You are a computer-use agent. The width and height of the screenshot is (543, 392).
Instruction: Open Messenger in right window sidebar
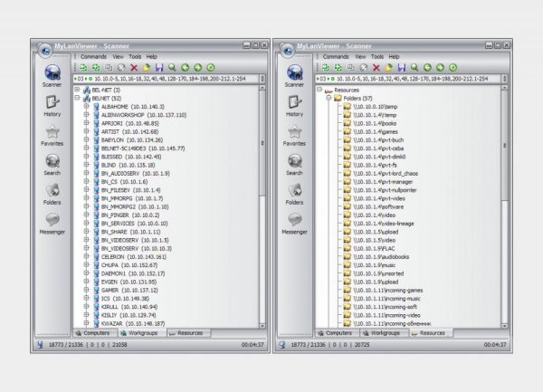click(x=294, y=224)
